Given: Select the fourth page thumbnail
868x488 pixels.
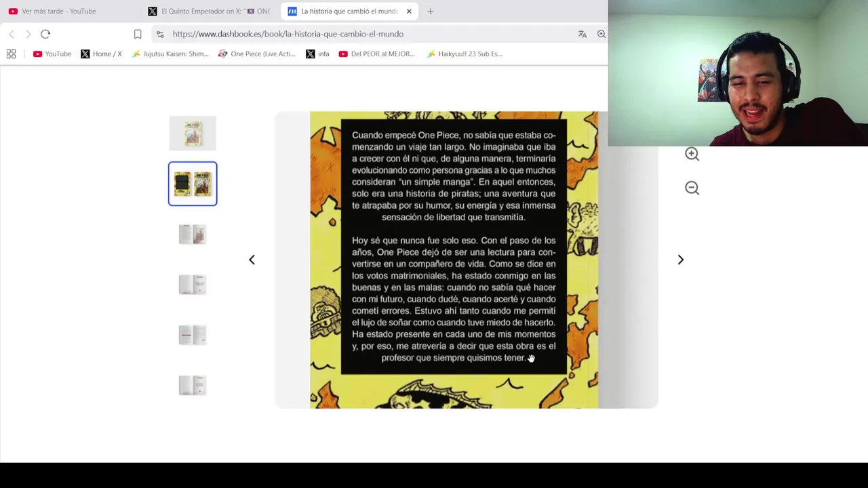Looking at the screenshot, I should (x=193, y=285).
